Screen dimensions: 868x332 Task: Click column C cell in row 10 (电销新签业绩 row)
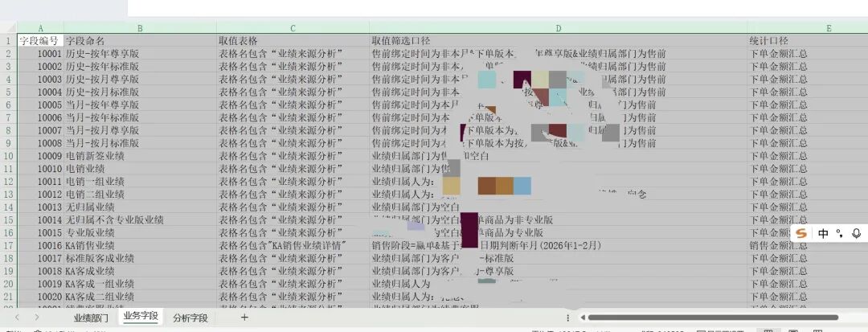293,156
